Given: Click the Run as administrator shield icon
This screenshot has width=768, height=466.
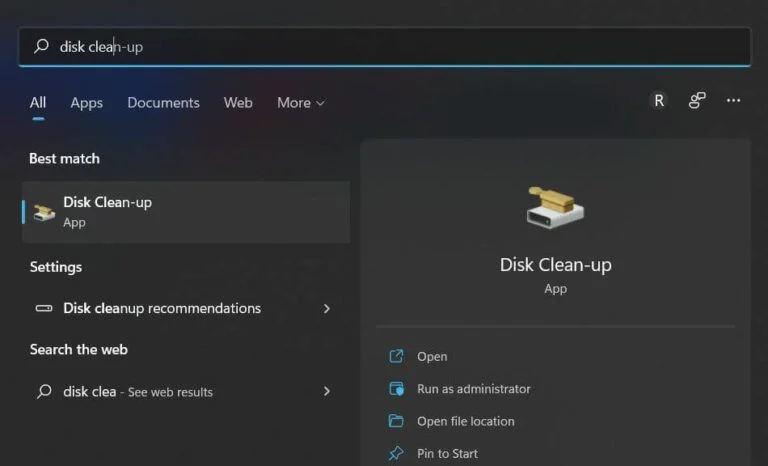Looking at the screenshot, I should (x=396, y=389).
